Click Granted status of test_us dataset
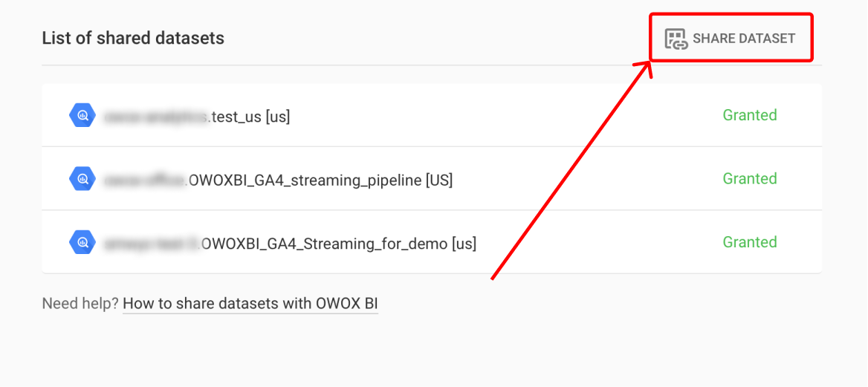 pos(750,115)
